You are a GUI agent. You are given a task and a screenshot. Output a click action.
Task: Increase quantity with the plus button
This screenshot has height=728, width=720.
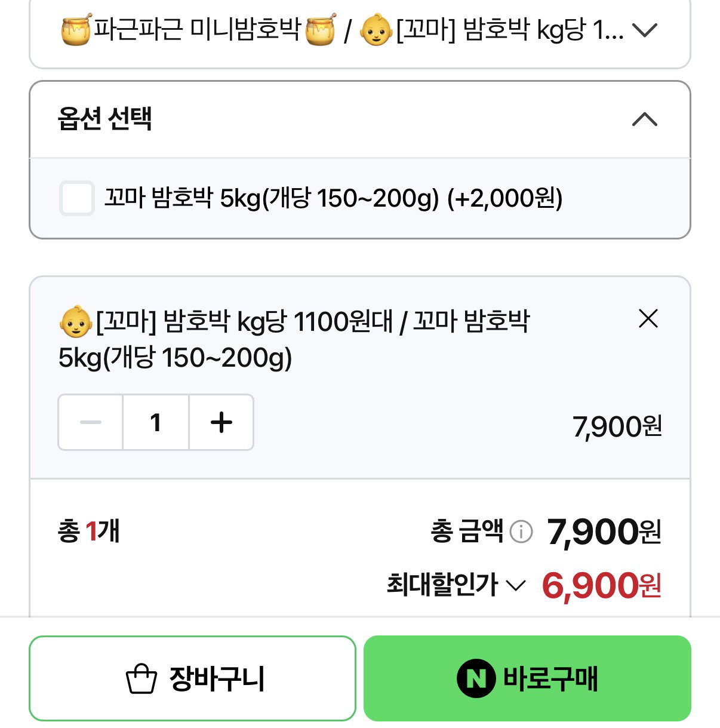(x=221, y=422)
